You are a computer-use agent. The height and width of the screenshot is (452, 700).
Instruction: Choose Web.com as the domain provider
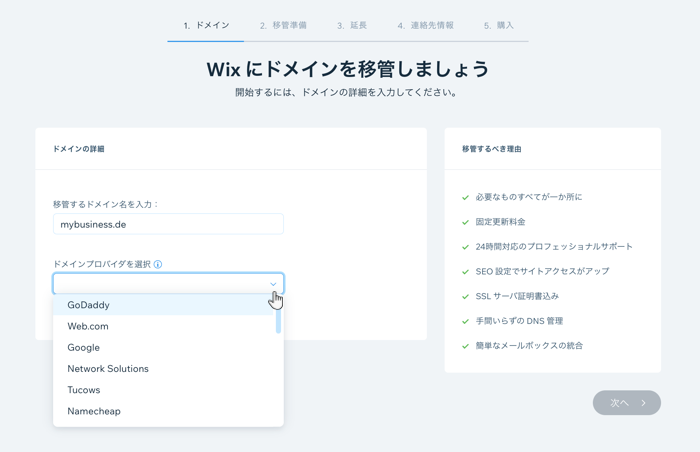click(163, 326)
